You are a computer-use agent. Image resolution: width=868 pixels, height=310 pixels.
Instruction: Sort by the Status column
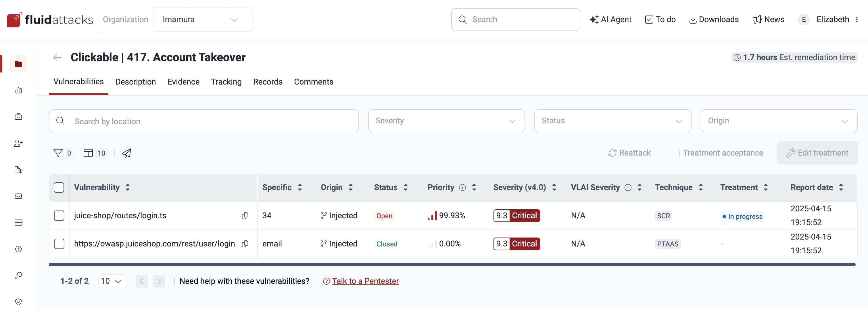point(406,187)
